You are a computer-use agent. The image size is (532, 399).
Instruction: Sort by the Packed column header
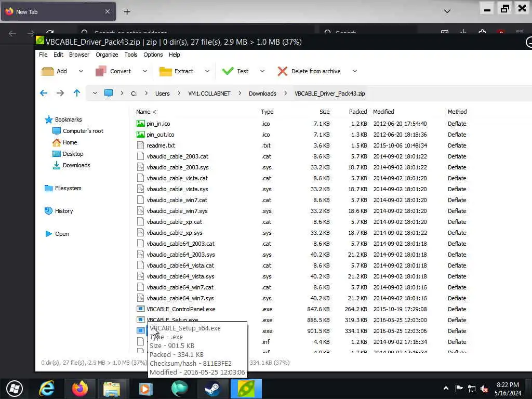click(358, 112)
